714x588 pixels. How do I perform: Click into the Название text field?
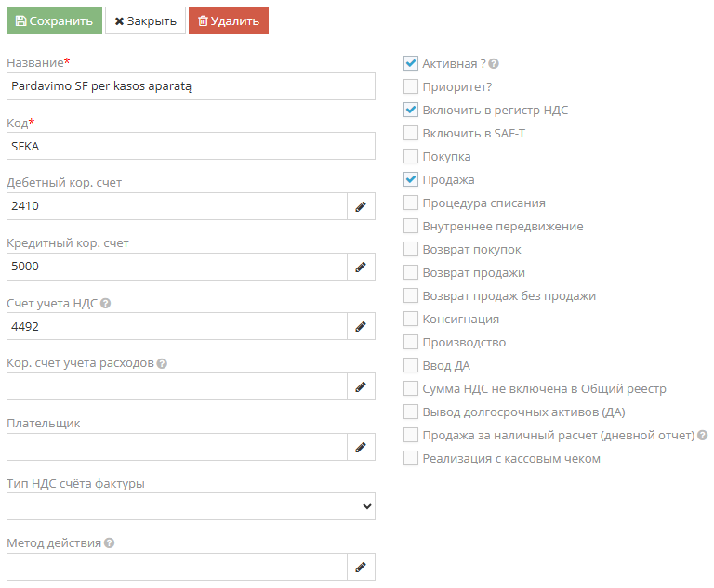click(191, 86)
